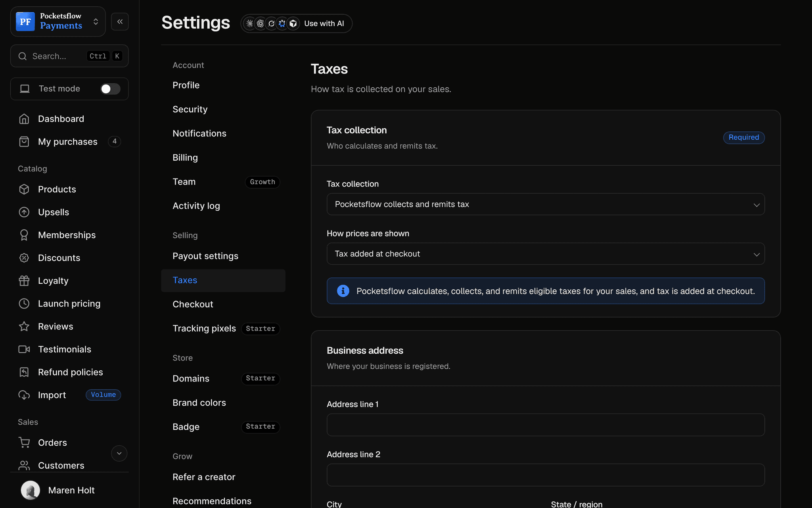The width and height of the screenshot is (812, 508).
Task: Click the Pocketsflow PF logo icon
Action: pos(25,21)
